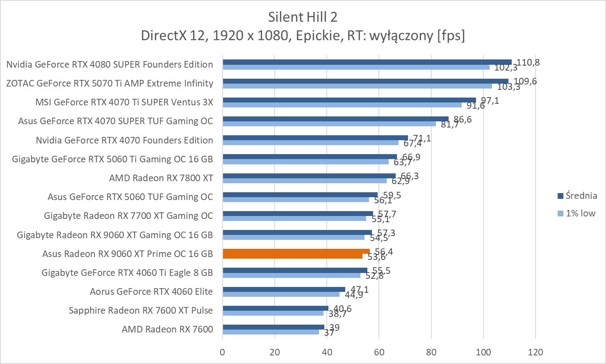606x364 pixels.
Task: Select the Sapphire RX 7600 XT Pulse label
Action: point(141,310)
